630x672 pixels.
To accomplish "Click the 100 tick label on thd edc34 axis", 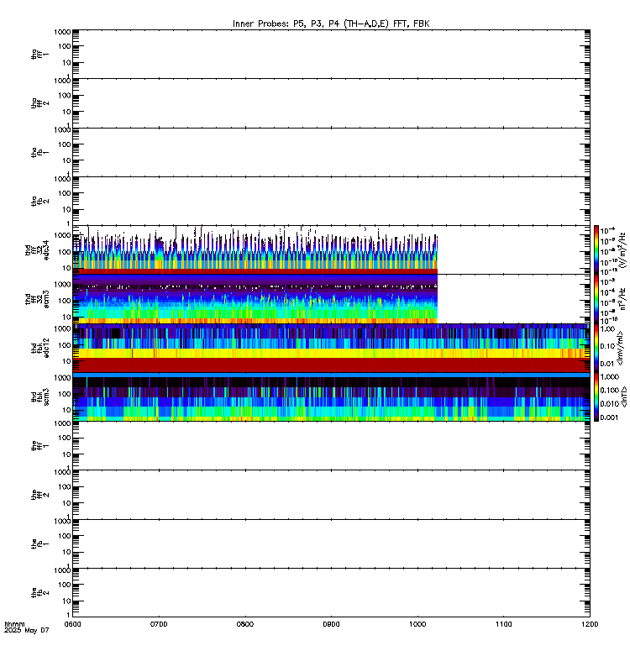I will [x=65, y=251].
